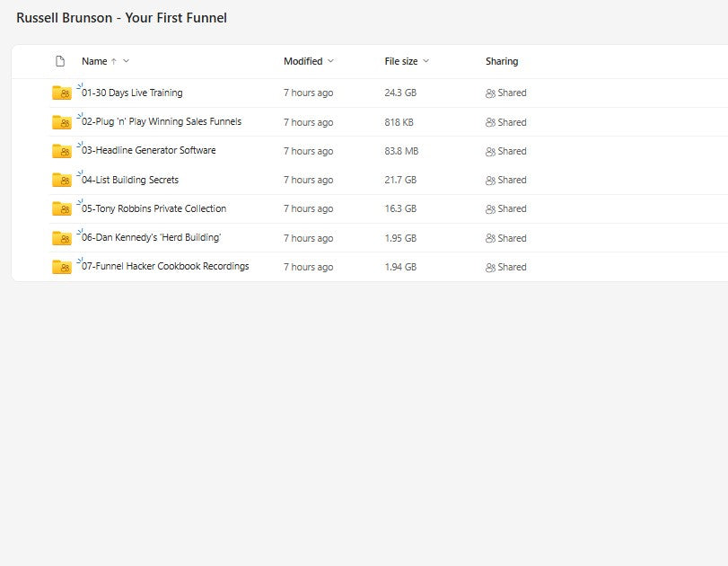The height and width of the screenshot is (566, 728).
Task: Expand the Modified column dropdown chevron
Action: tap(330, 61)
